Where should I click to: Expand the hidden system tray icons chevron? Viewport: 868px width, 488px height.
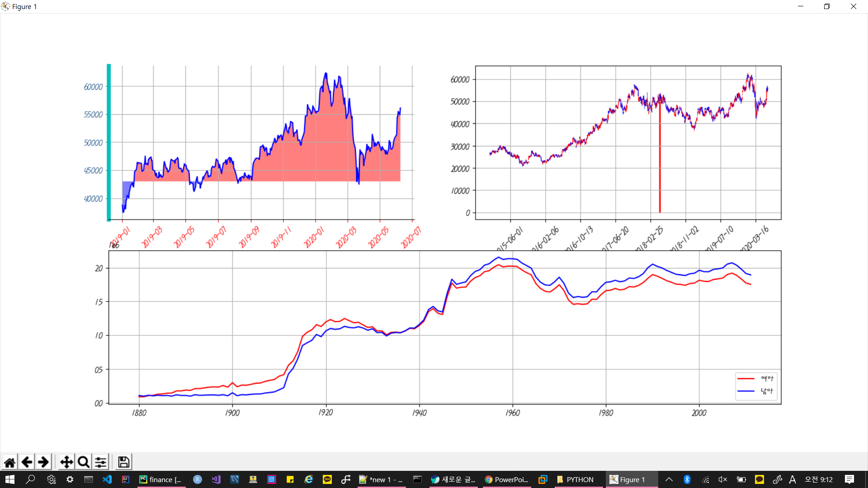[x=669, y=479]
